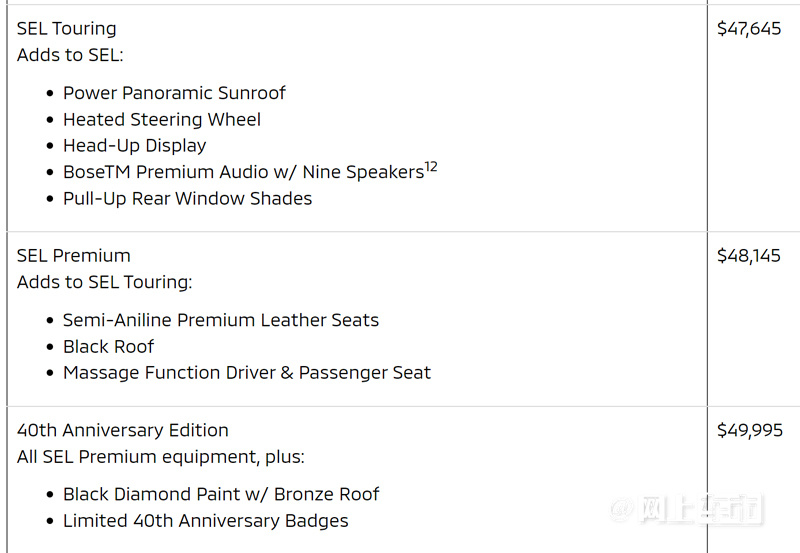Select Massage Function Driver & Passenger Seat
800x553 pixels.
pyautogui.click(x=247, y=373)
